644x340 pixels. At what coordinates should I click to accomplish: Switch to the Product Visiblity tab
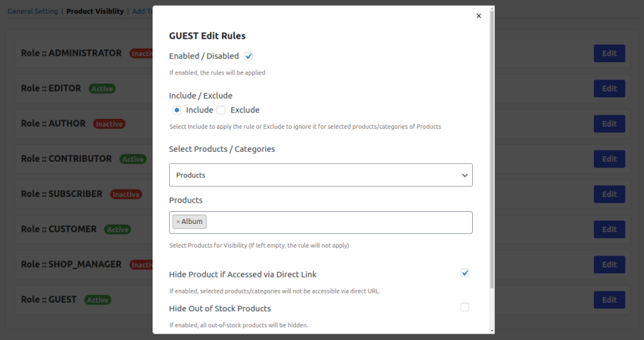(x=95, y=11)
